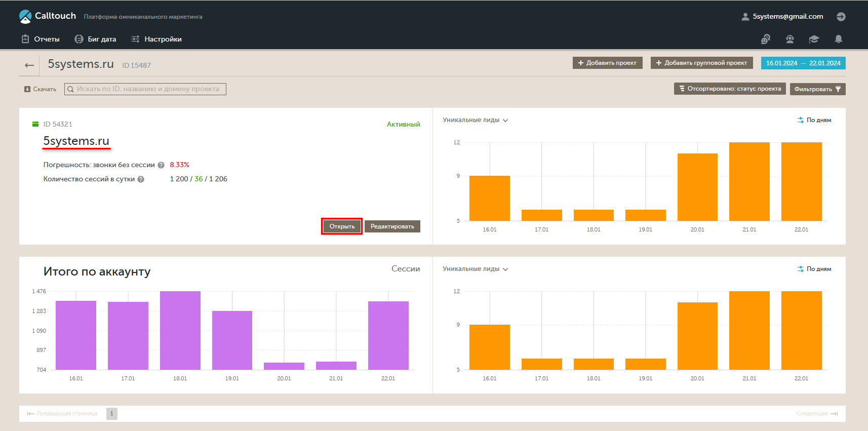Click the Активный status label

click(x=404, y=125)
